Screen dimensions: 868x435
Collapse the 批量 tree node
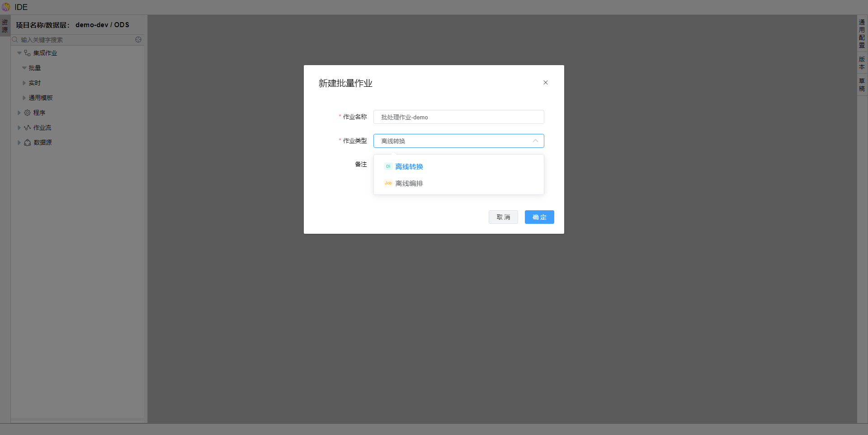click(24, 68)
